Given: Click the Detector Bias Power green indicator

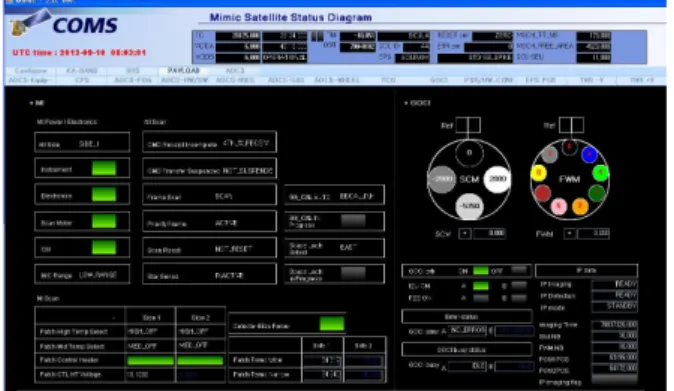Looking at the screenshot, I should (x=332, y=324).
